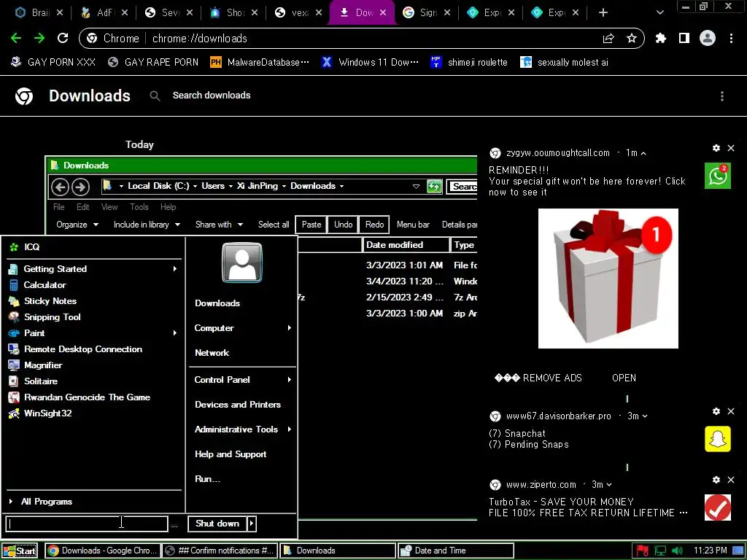Click REMOVE ADS on the notification
Image resolution: width=747 pixels, height=560 pixels.
538,378
